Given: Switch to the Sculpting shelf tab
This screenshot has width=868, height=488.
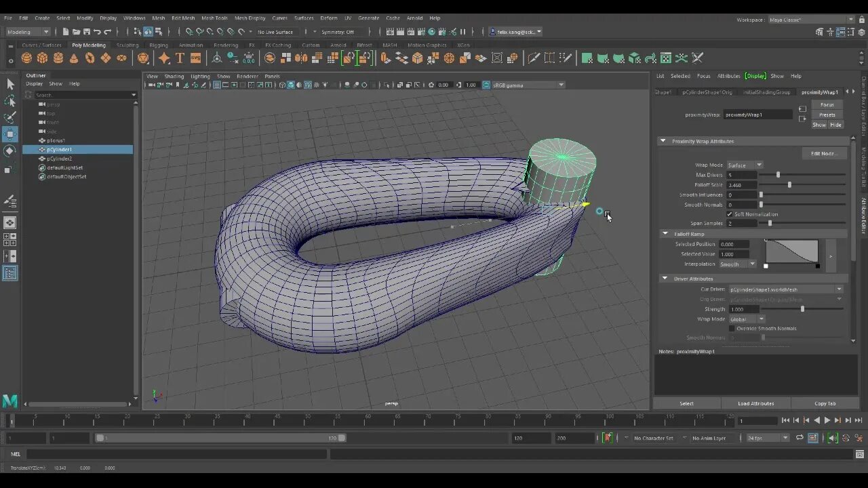Looking at the screenshot, I should pyautogui.click(x=127, y=45).
